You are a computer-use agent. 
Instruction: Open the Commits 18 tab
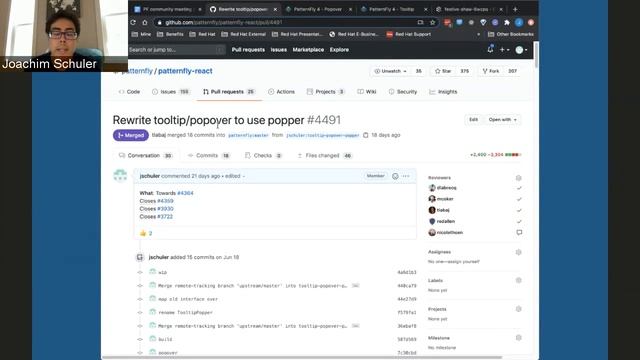[209, 156]
